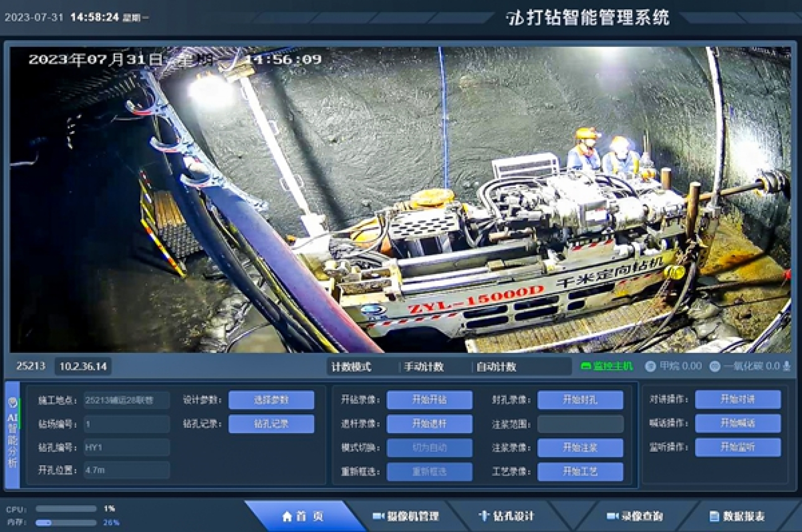Click the green 监控主机 monitor host icon

[x=586, y=366]
